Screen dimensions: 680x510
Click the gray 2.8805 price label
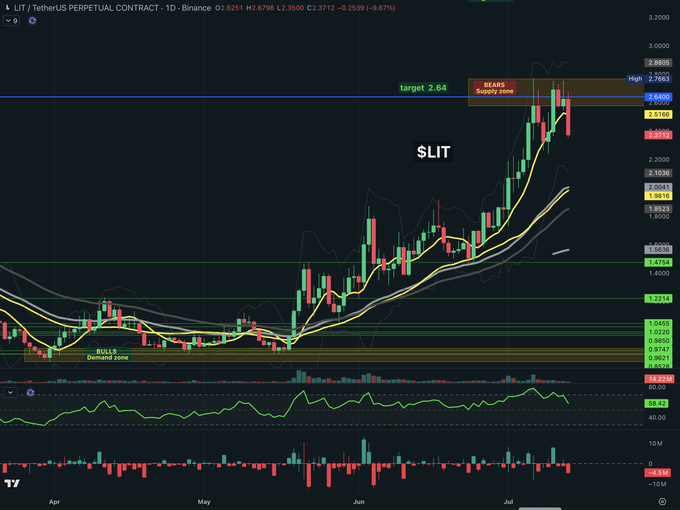point(658,62)
